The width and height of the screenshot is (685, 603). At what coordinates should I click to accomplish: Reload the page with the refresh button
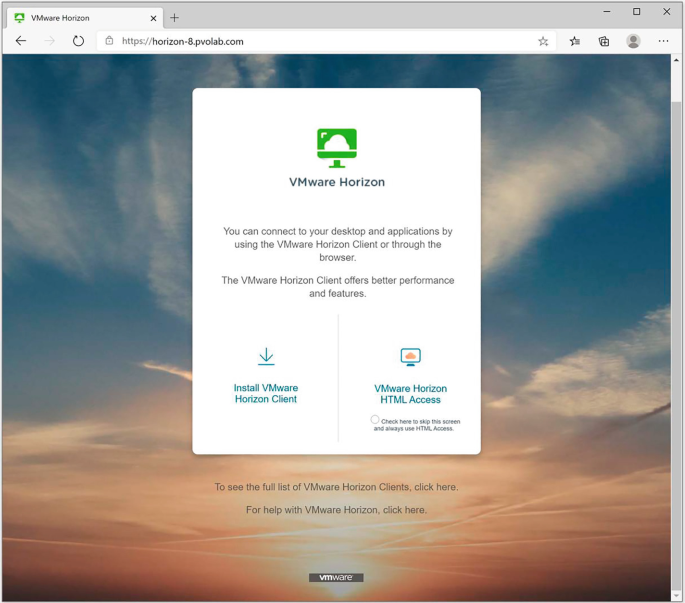pyautogui.click(x=78, y=41)
